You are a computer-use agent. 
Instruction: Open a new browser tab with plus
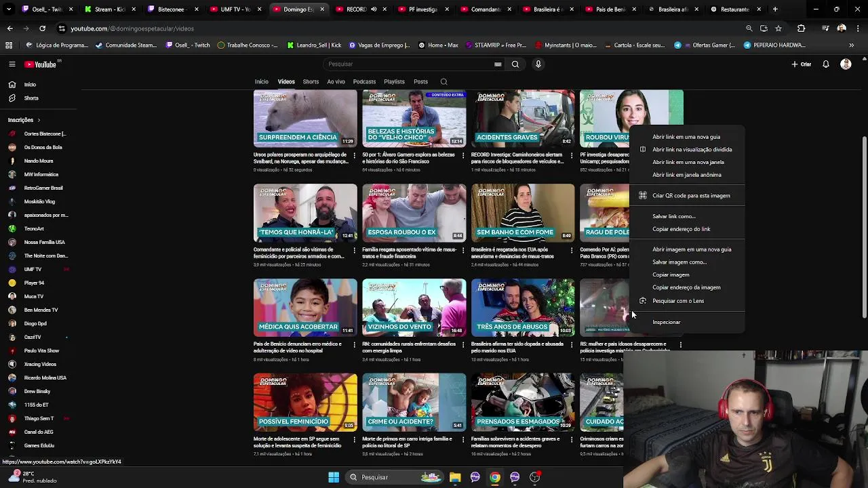[775, 9]
